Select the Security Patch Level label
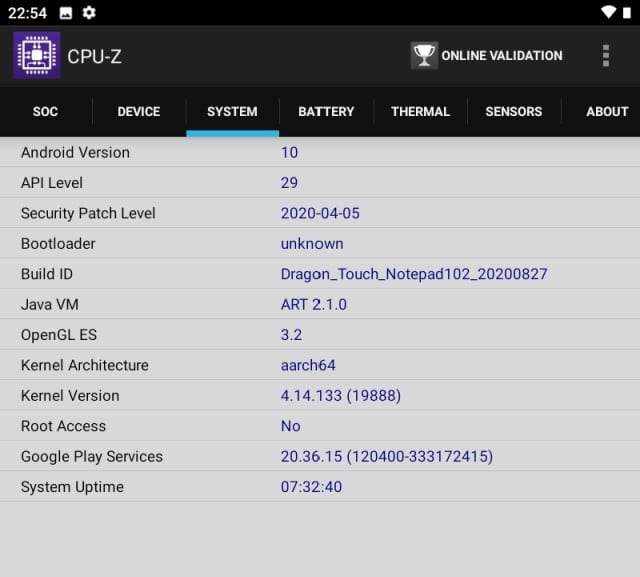This screenshot has height=577, width=640. pyautogui.click(x=88, y=213)
